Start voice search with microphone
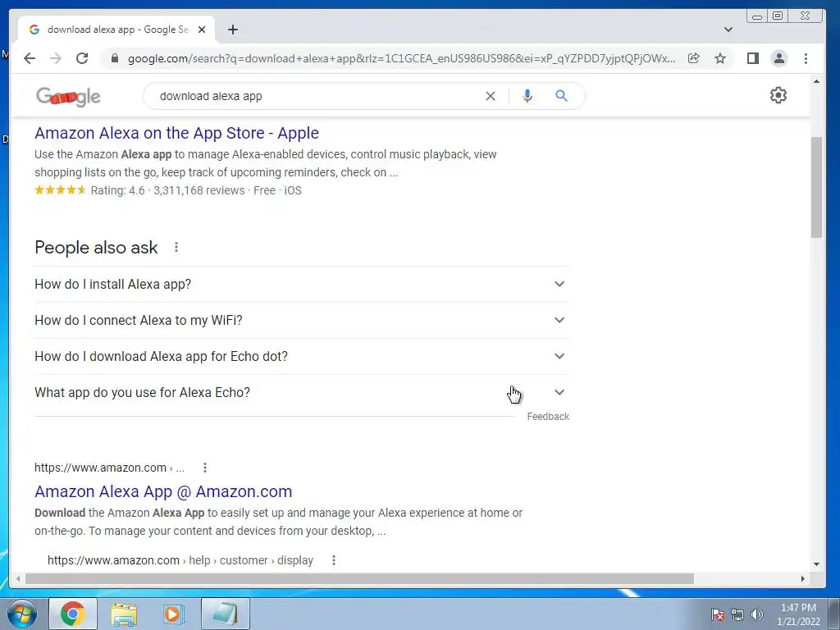The image size is (840, 630). (527, 96)
